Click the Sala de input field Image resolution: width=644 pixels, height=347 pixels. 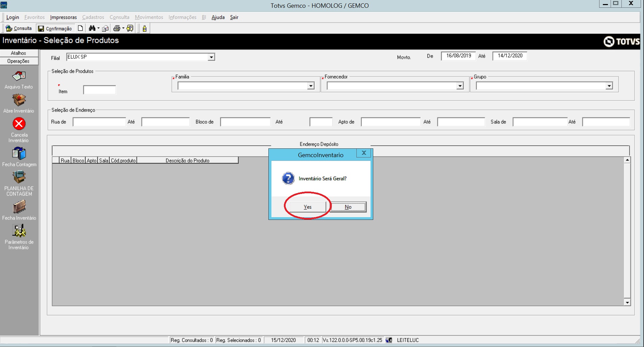[540, 122]
